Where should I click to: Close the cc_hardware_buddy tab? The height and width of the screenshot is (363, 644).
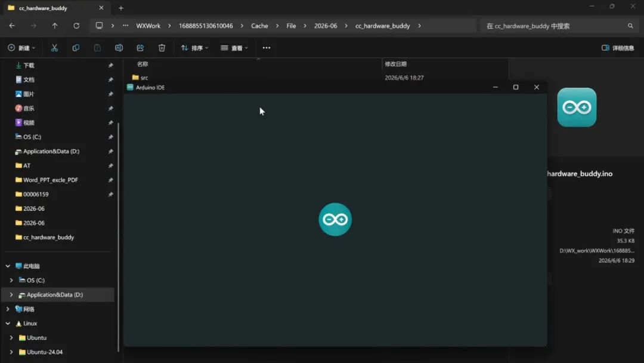pos(101,8)
